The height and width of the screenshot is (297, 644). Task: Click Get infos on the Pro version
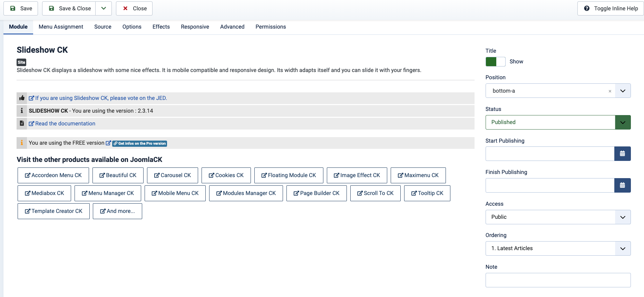(139, 143)
